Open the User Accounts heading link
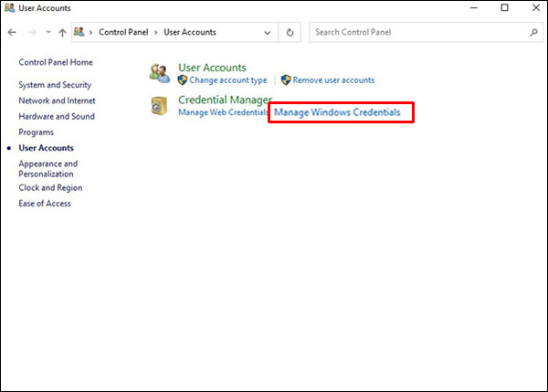Image resolution: width=548 pixels, height=392 pixels. [212, 68]
